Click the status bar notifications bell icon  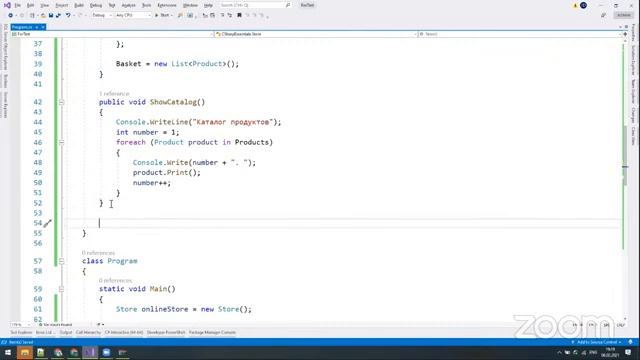[x=631, y=342]
